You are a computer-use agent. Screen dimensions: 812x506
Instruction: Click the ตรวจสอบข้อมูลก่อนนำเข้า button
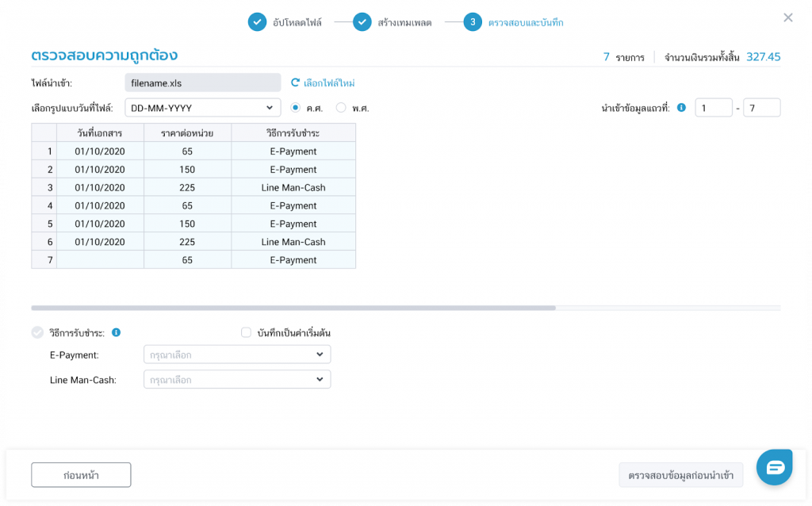point(680,475)
